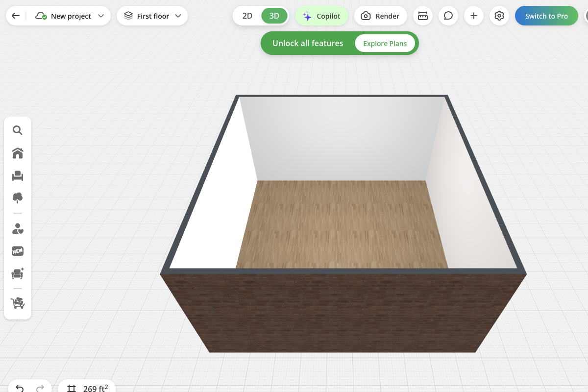The height and width of the screenshot is (392, 588).
Task: Open the Copilot assistant
Action: coord(321,16)
